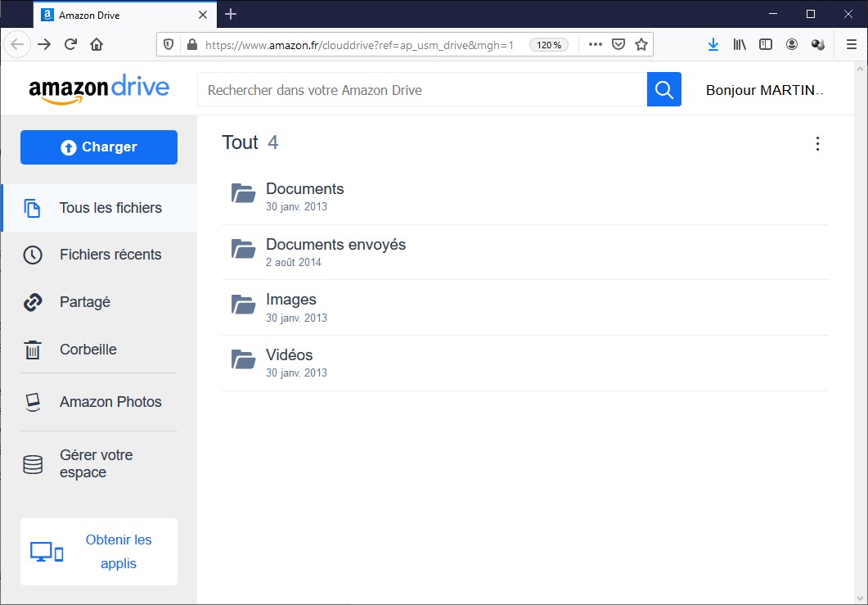Open the three-dot options menu beside Tout
This screenshot has height=605, width=868.
tap(817, 144)
